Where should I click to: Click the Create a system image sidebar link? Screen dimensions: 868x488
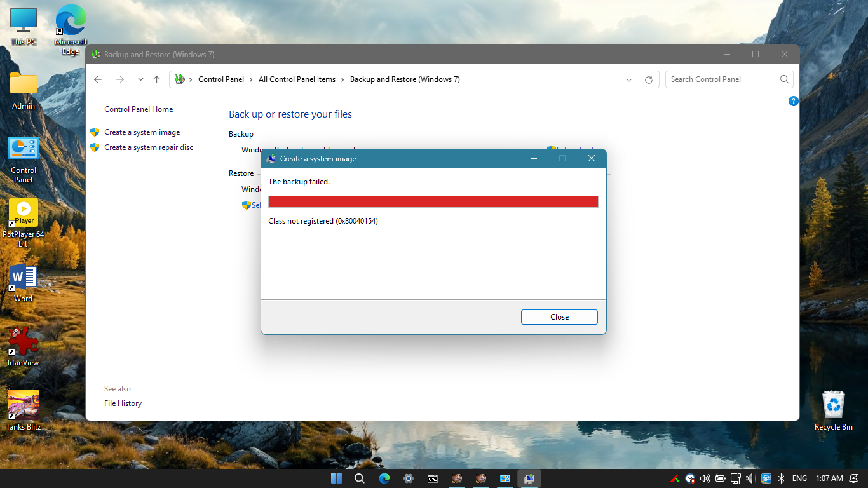click(142, 132)
